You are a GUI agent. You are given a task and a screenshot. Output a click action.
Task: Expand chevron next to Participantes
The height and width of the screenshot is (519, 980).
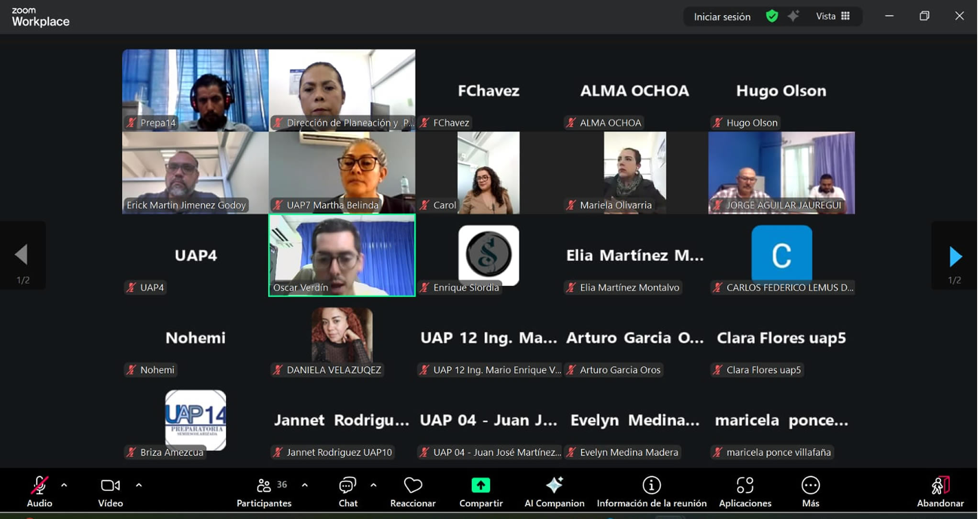[x=305, y=485]
